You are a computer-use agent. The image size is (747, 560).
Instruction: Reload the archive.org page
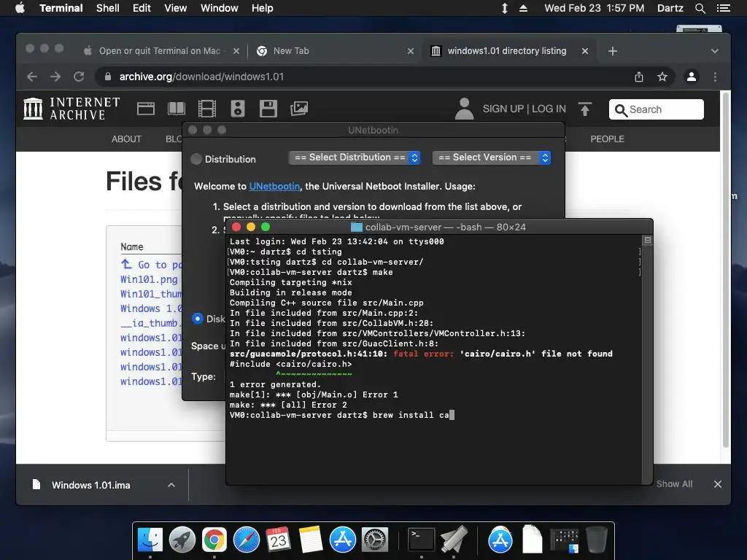click(x=79, y=77)
